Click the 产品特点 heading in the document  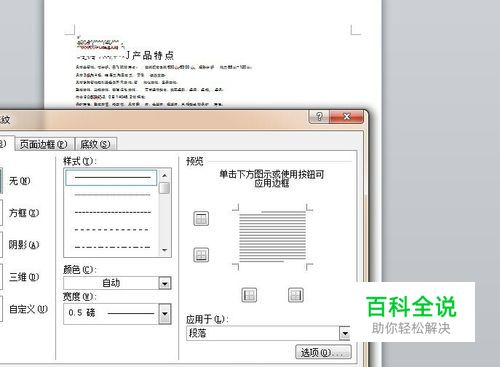(153, 55)
